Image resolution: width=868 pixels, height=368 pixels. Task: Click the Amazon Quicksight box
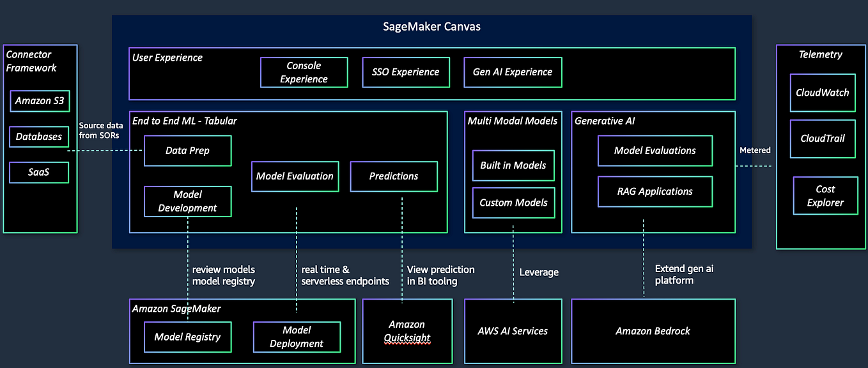407,331
